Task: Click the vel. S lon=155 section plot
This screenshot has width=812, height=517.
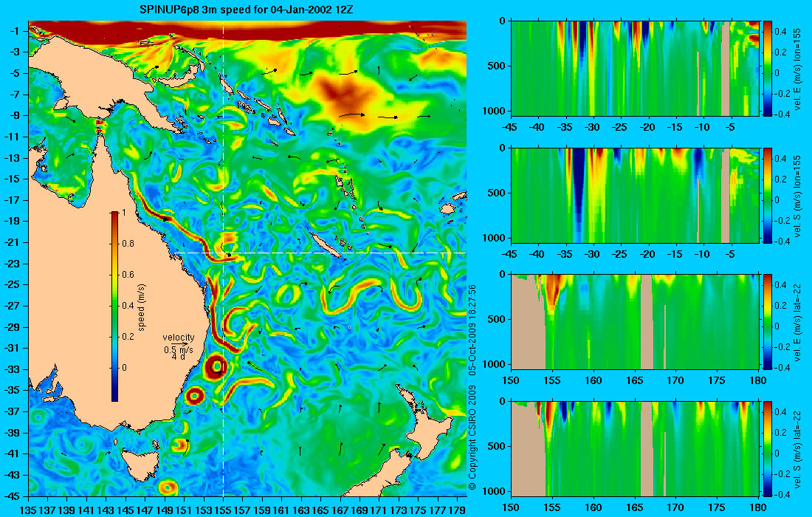Action: pyautogui.click(x=635, y=195)
